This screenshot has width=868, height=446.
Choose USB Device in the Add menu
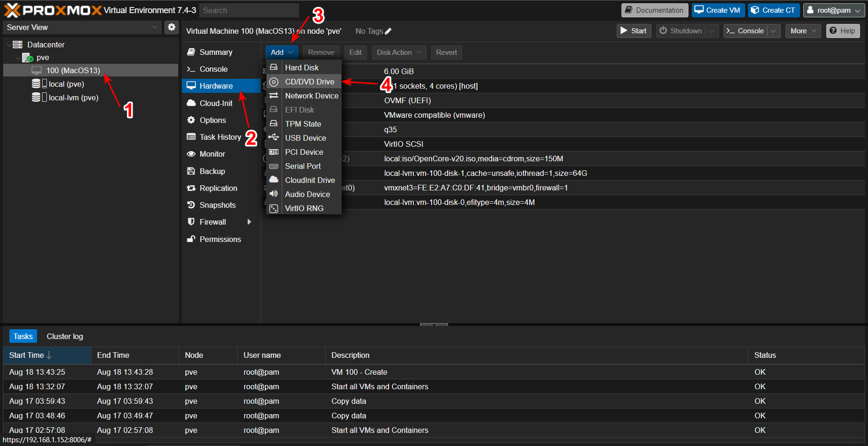[305, 138]
